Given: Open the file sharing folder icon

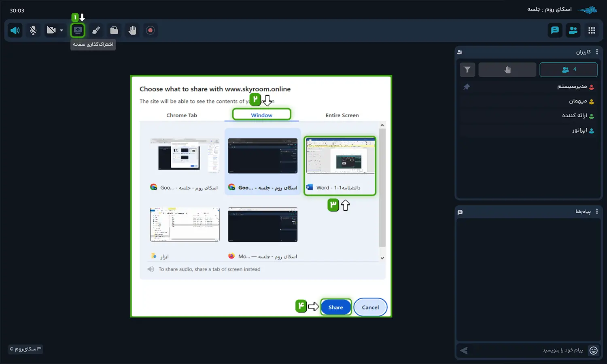Looking at the screenshot, I should (114, 30).
